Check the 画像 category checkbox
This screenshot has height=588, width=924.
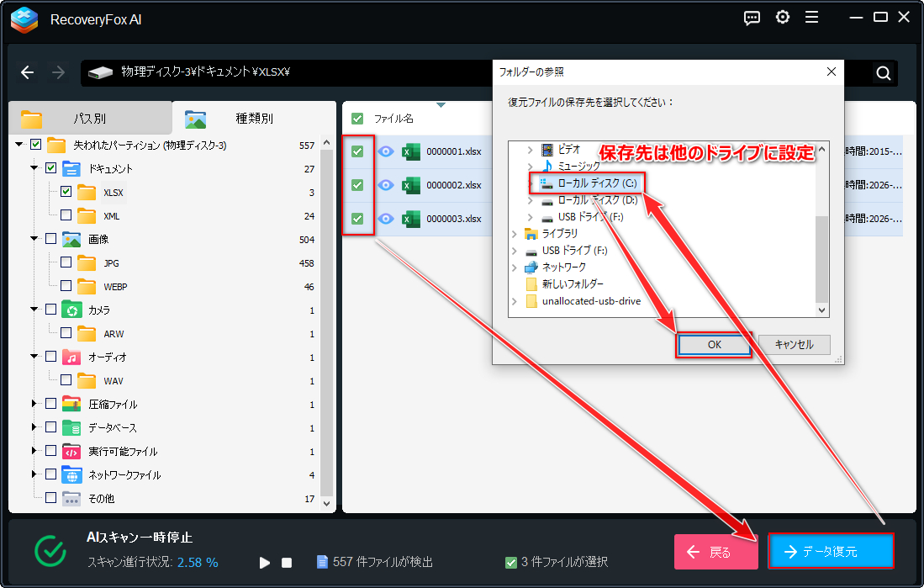pyautogui.click(x=50, y=239)
